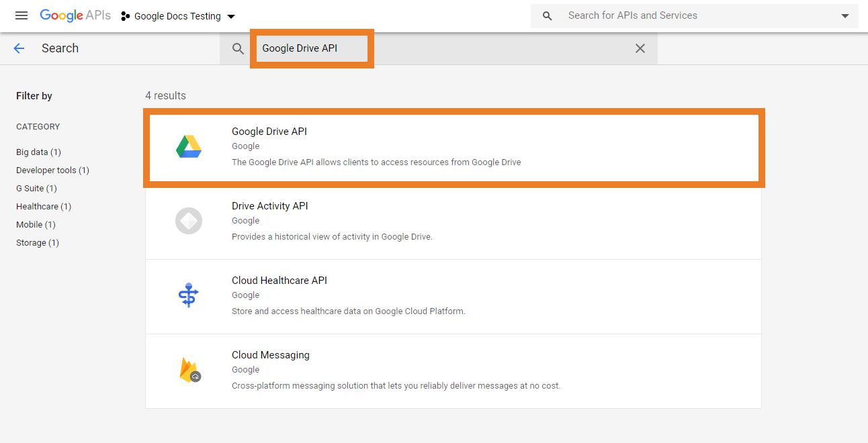Open the Google Docs Testing project dropdown
The width and height of the screenshot is (868, 443).
178,16
